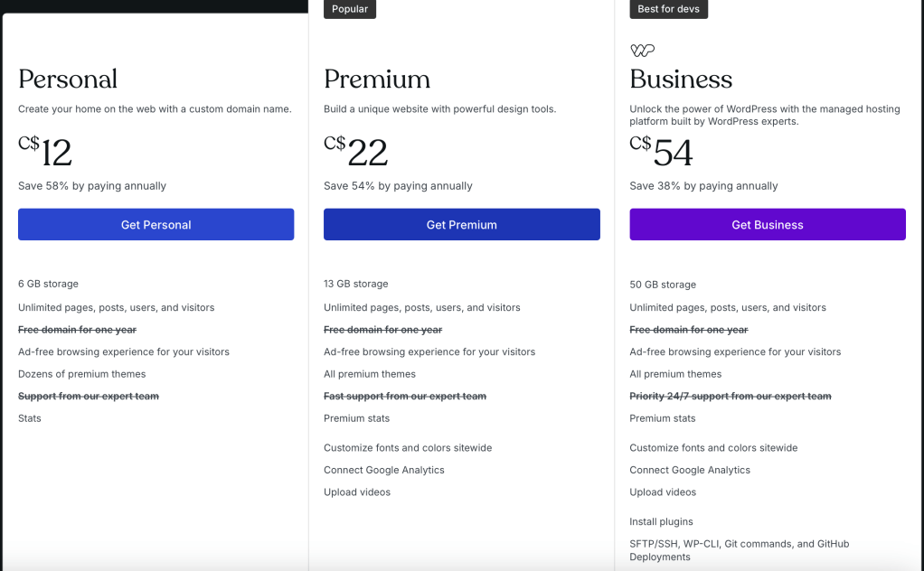Click SFTP/SSH, WP-CLI, Git commands feature text
Image resolution: width=924 pixels, height=571 pixels.
pos(739,544)
